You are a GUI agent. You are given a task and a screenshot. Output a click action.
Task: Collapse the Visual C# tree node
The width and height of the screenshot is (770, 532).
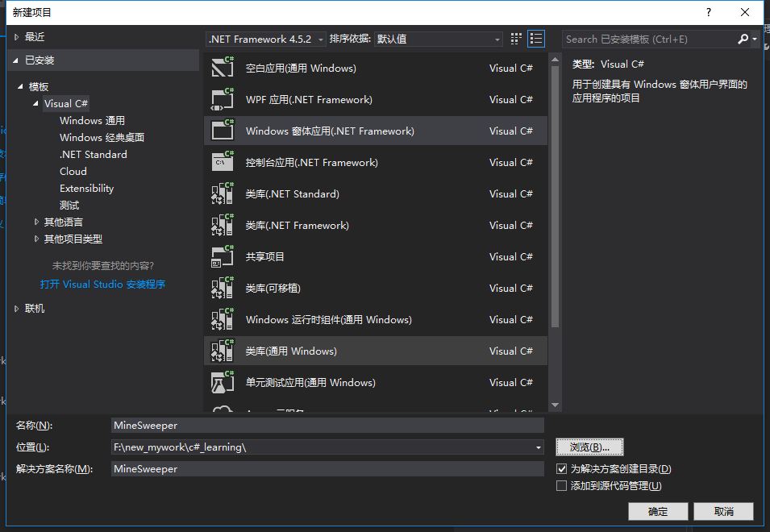35,103
